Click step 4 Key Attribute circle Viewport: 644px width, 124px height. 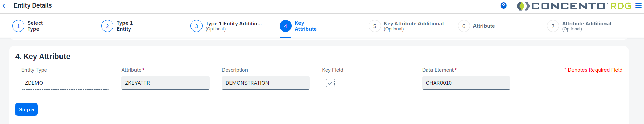coord(285,26)
